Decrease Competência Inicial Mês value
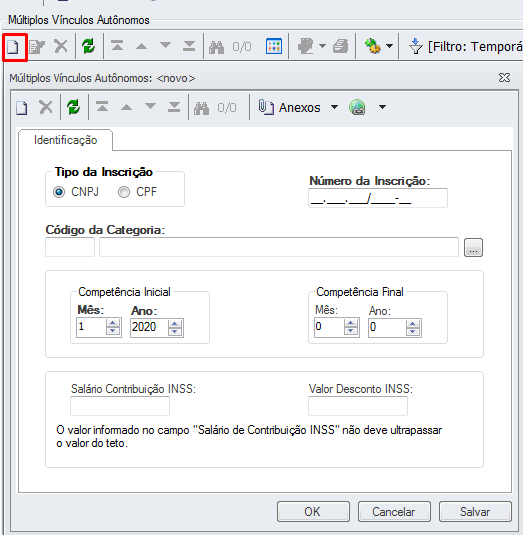 (113, 331)
